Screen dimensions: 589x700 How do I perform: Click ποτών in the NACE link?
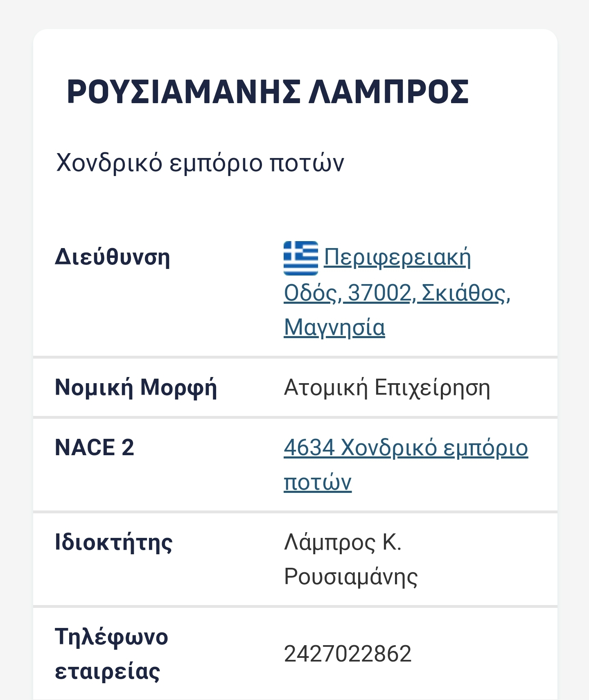318,482
